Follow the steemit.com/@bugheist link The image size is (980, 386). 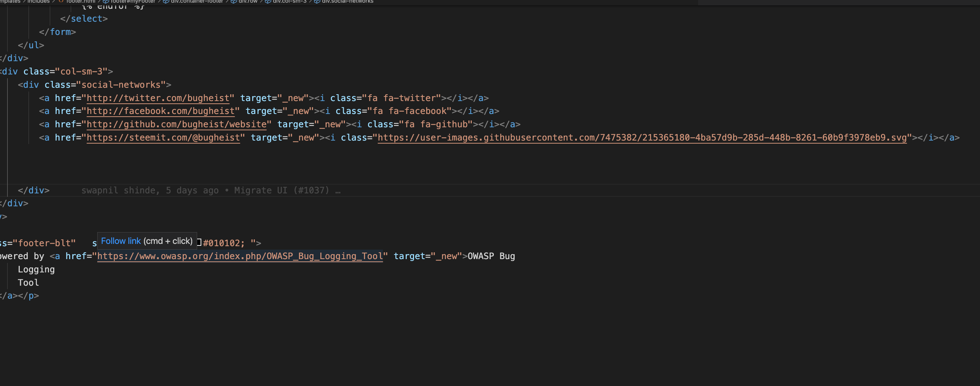(x=163, y=138)
